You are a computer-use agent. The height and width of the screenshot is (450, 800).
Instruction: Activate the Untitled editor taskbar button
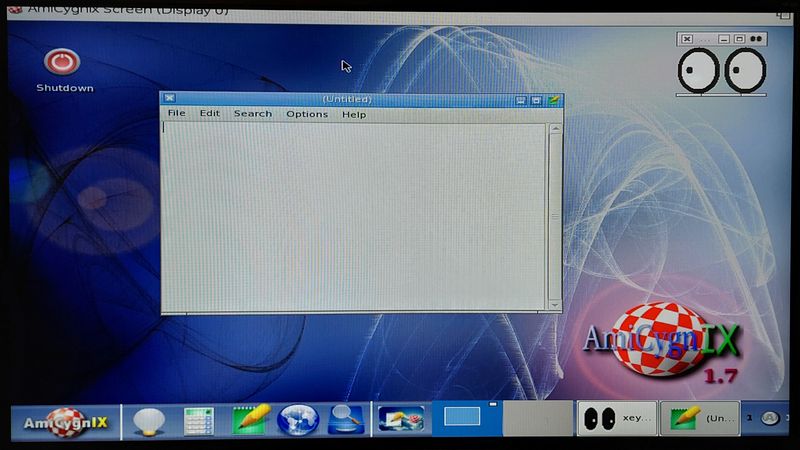tap(700, 419)
